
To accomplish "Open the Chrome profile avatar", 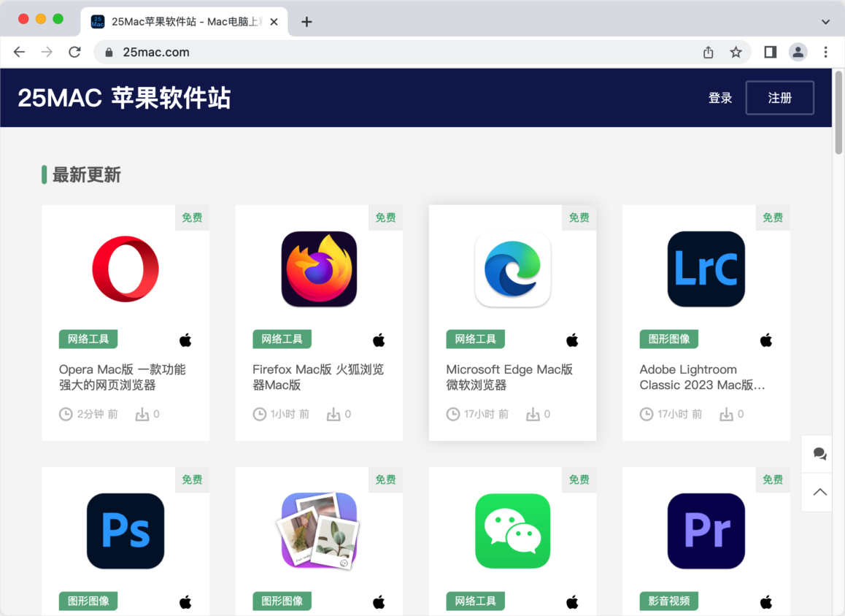I will 798,52.
